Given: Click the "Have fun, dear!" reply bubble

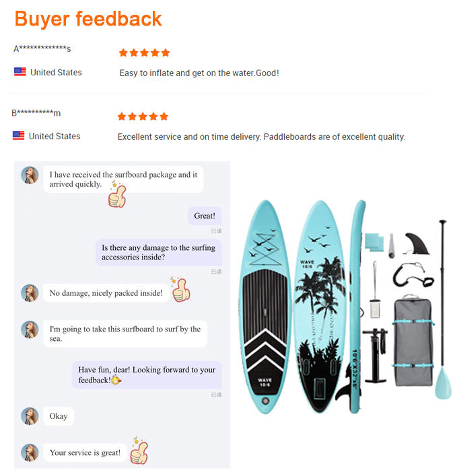Looking at the screenshot, I should [x=147, y=375].
